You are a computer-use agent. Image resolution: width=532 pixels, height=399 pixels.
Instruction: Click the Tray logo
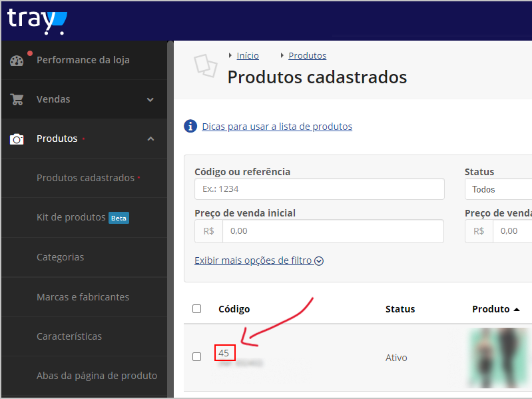[37, 21]
